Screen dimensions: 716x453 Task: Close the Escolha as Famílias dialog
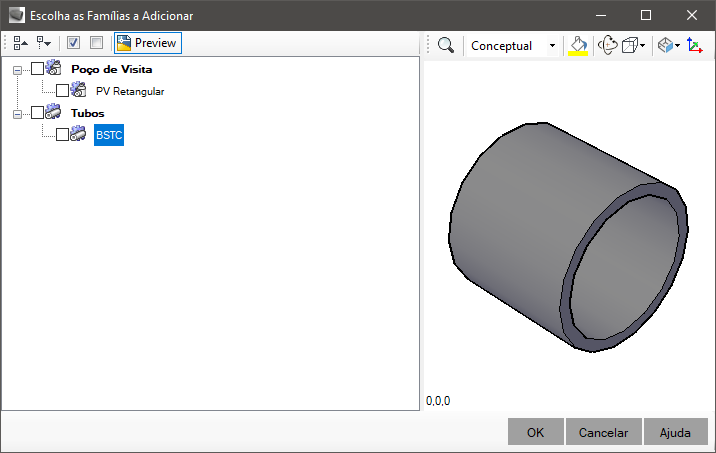pos(692,16)
